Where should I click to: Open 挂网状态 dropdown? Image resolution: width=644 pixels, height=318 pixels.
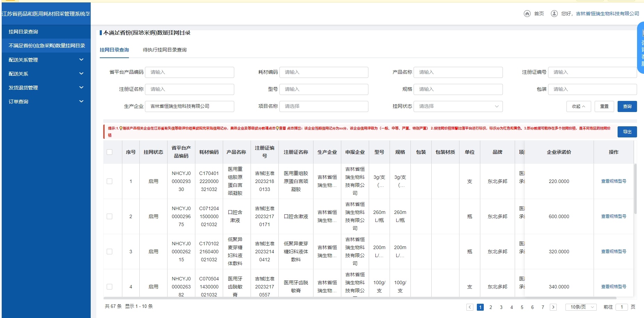tap(458, 106)
